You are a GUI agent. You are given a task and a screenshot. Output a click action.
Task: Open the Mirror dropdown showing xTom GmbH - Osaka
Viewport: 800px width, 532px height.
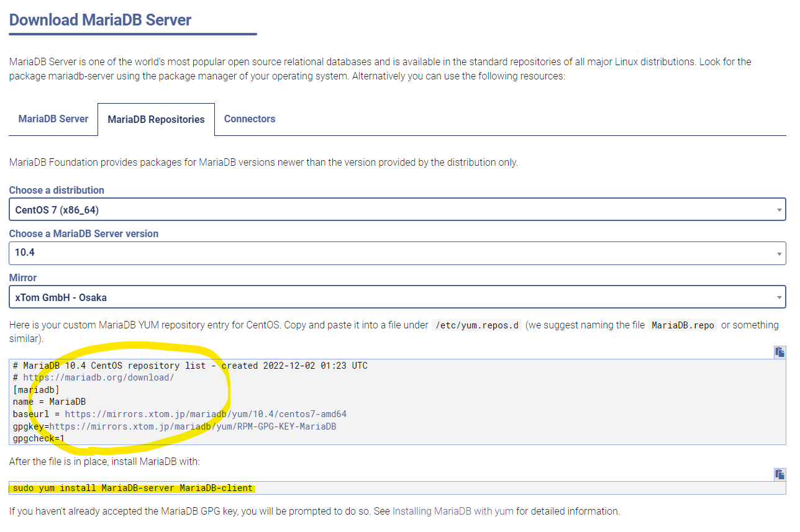click(x=398, y=297)
